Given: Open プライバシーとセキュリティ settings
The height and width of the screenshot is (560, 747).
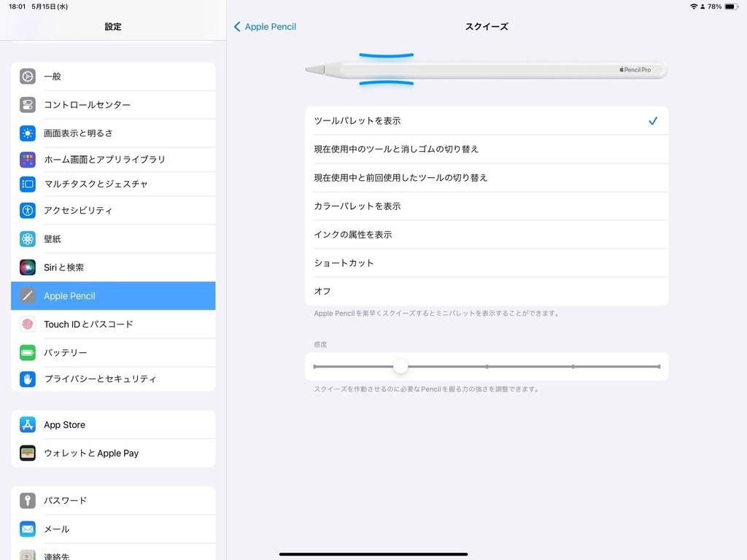Looking at the screenshot, I should (113, 379).
